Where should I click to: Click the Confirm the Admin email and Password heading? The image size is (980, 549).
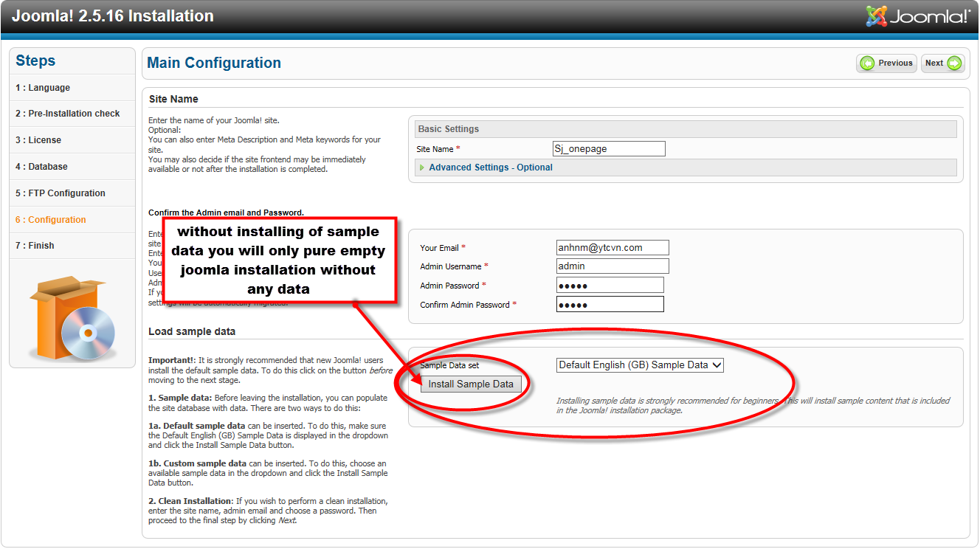pyautogui.click(x=226, y=213)
